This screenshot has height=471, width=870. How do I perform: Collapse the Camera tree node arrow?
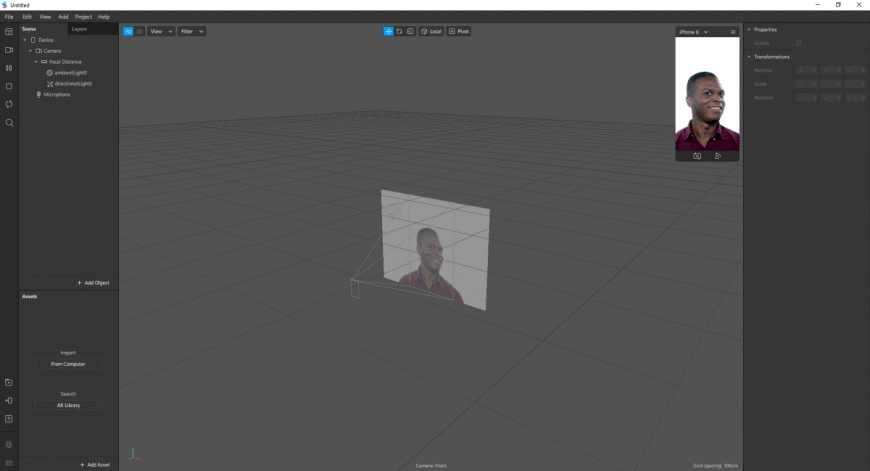click(31, 51)
